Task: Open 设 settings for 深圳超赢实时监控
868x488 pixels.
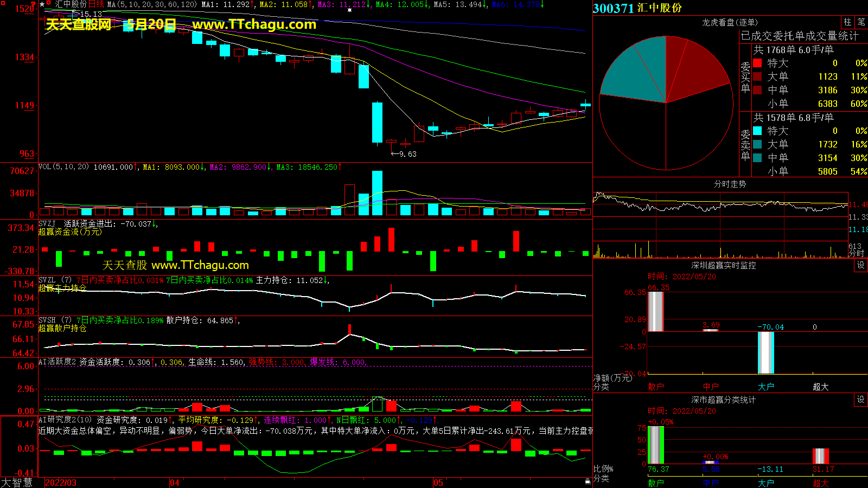Action: coord(861,265)
